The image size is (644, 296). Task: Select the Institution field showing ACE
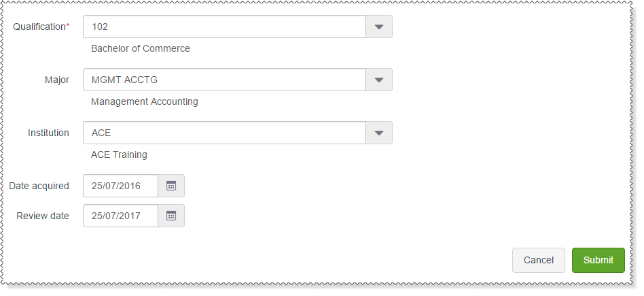click(x=224, y=133)
